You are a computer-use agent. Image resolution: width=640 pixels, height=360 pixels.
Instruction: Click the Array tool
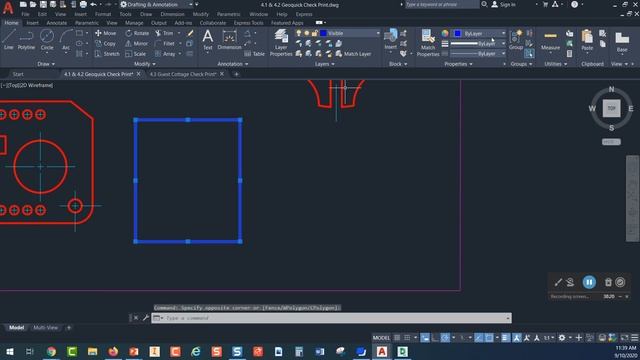(x=165, y=54)
